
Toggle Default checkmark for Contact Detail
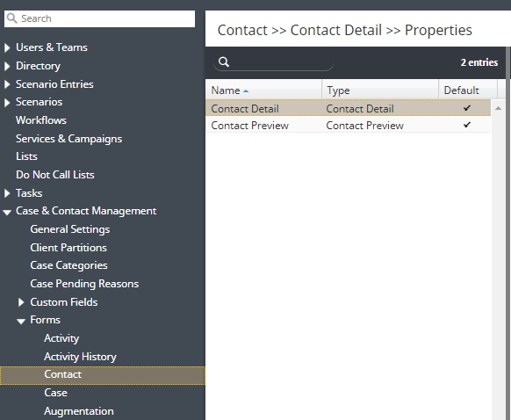[467, 108]
